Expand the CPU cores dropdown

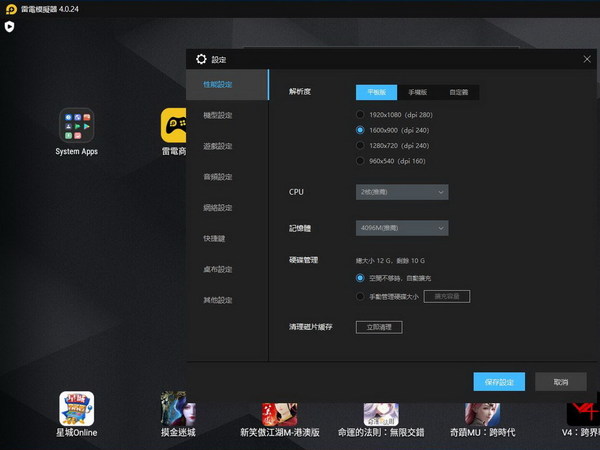pyautogui.click(x=402, y=192)
